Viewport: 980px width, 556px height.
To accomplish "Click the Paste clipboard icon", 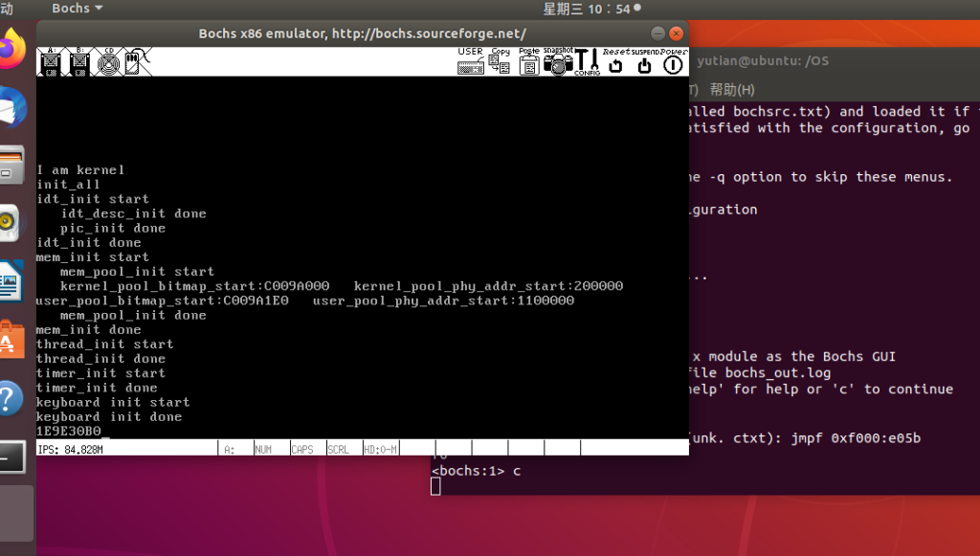I will click(528, 62).
